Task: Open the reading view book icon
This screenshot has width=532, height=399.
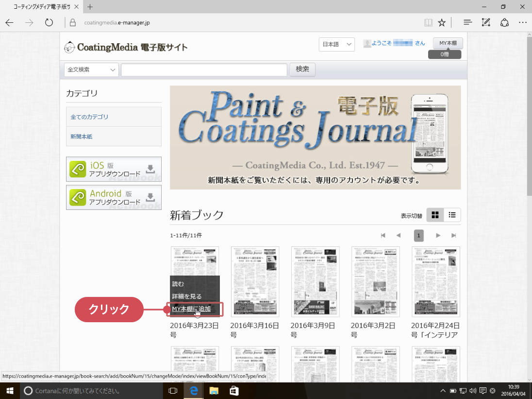Action: [428, 22]
